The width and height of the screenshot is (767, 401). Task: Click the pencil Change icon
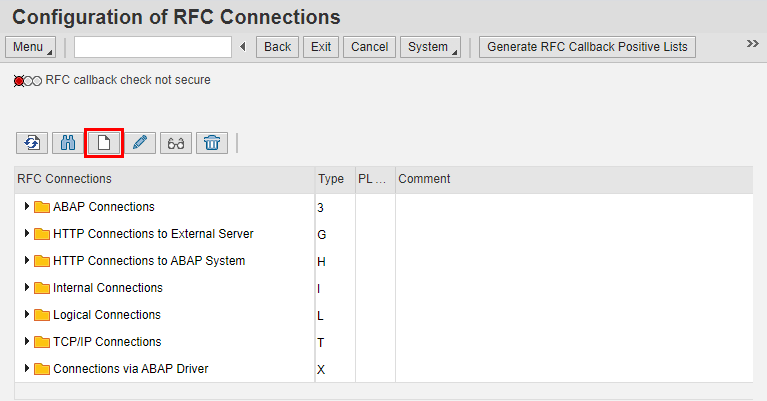coord(140,143)
